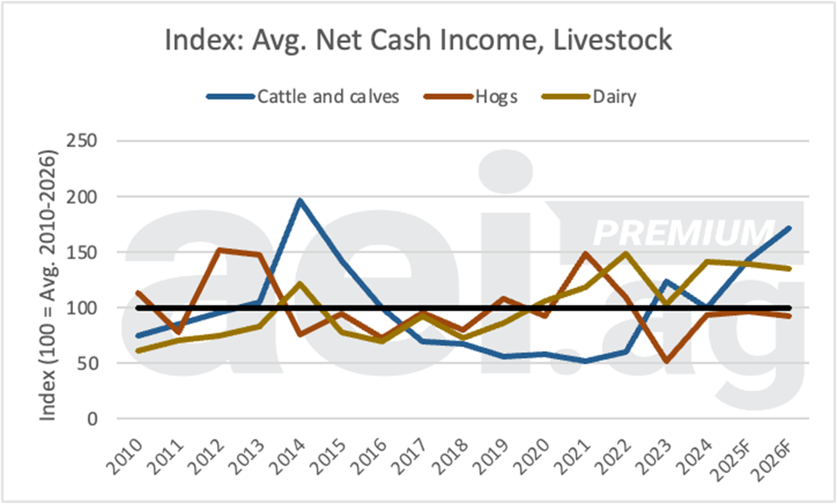Click the Hogs line low point at 2023
Screen dimensions: 837x504
[667, 361]
